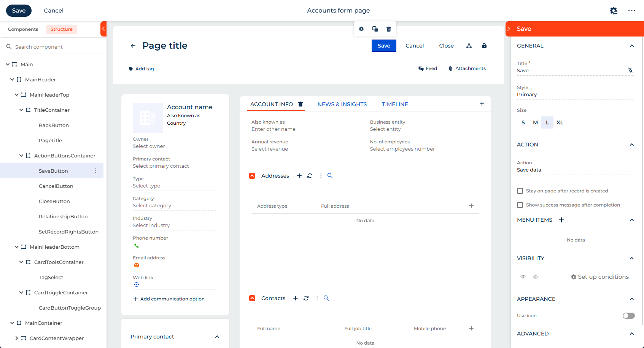Image resolution: width=644 pixels, height=348 pixels.
Task: Expand the CardContentWrapper tree node
Action: tap(17, 338)
